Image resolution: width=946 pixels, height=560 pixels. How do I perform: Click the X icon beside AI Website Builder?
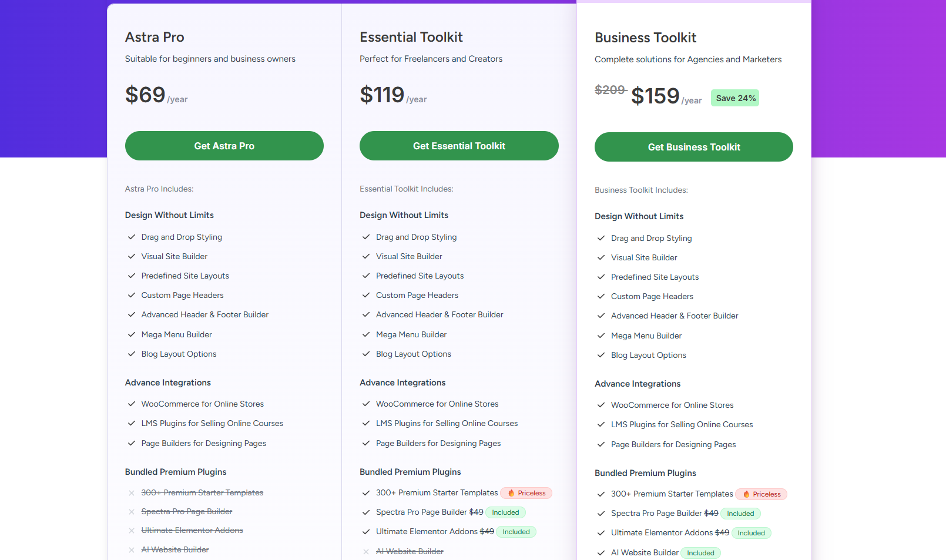[x=132, y=549]
